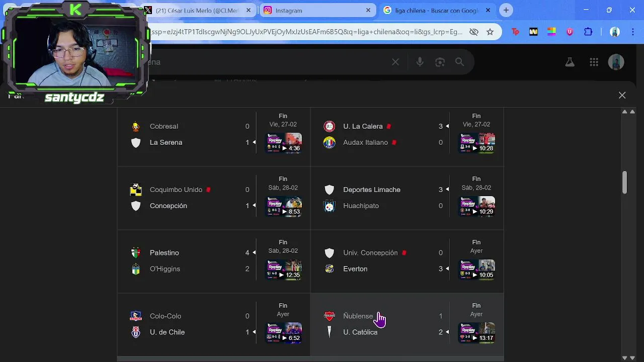
Task: Open a new browser tab
Action: [x=506, y=10]
